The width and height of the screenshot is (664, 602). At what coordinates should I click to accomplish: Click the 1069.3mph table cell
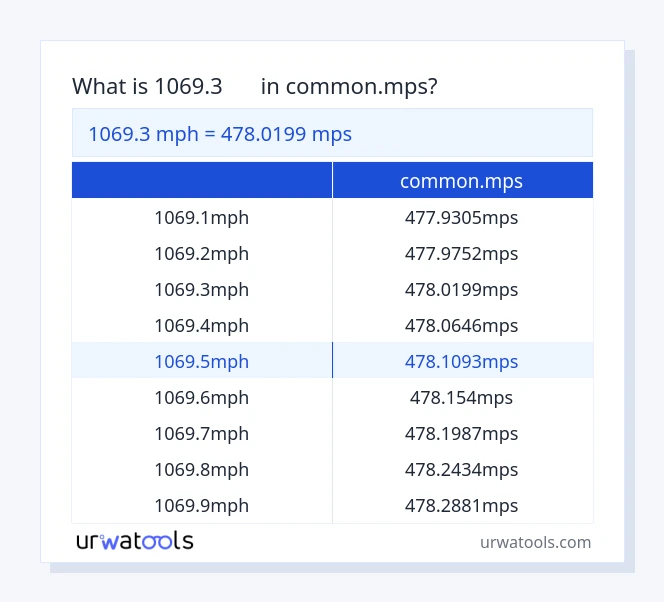201,289
